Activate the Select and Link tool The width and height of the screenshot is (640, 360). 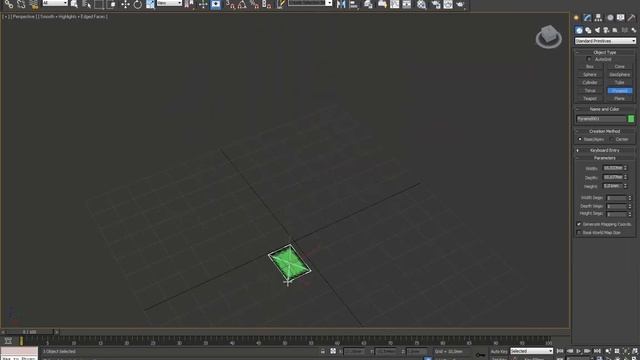(9, 4)
